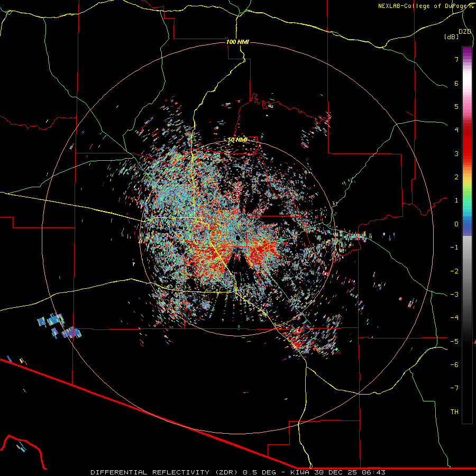Viewport: 476px width, 476px height.
Task: Select the 0 value on the scale
Action: (456, 224)
